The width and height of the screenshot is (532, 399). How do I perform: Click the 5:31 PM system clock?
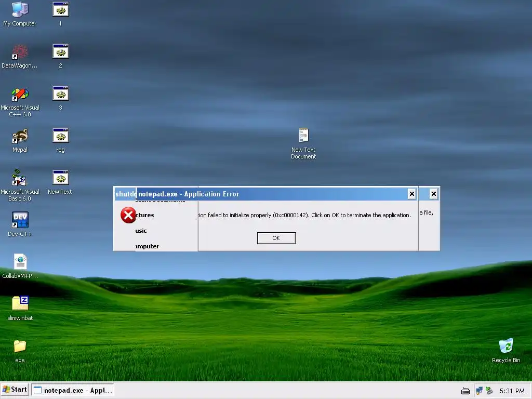pyautogui.click(x=512, y=391)
